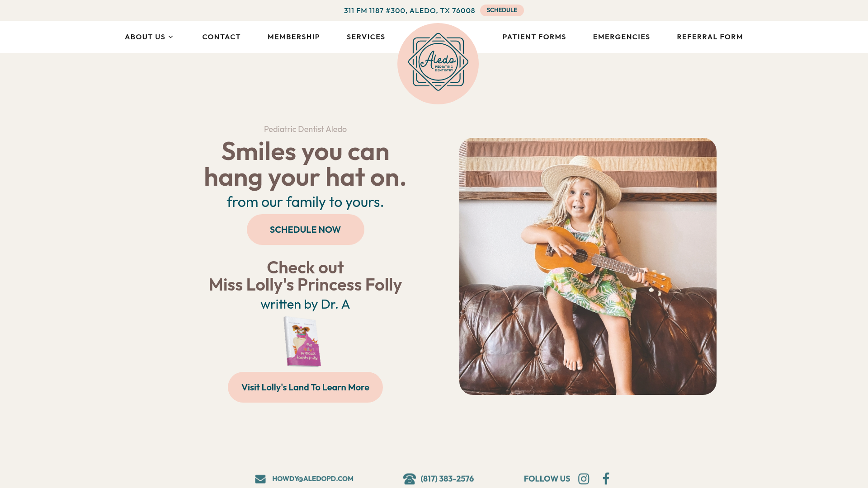Click the telephone icon

pos(409,479)
